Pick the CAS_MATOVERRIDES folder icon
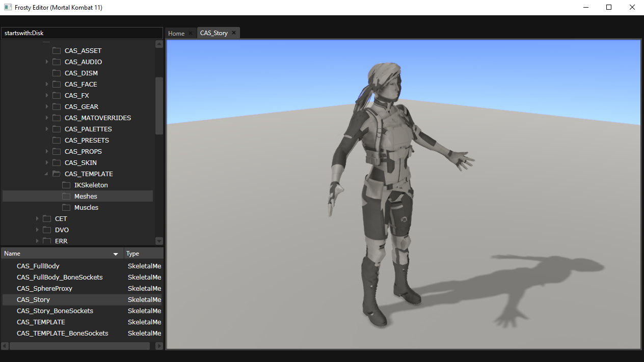This screenshot has height=362, width=644. 57,118
